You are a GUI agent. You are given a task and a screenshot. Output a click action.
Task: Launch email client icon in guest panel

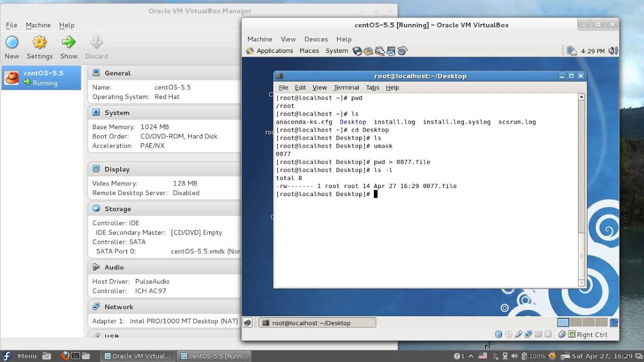[x=368, y=51]
